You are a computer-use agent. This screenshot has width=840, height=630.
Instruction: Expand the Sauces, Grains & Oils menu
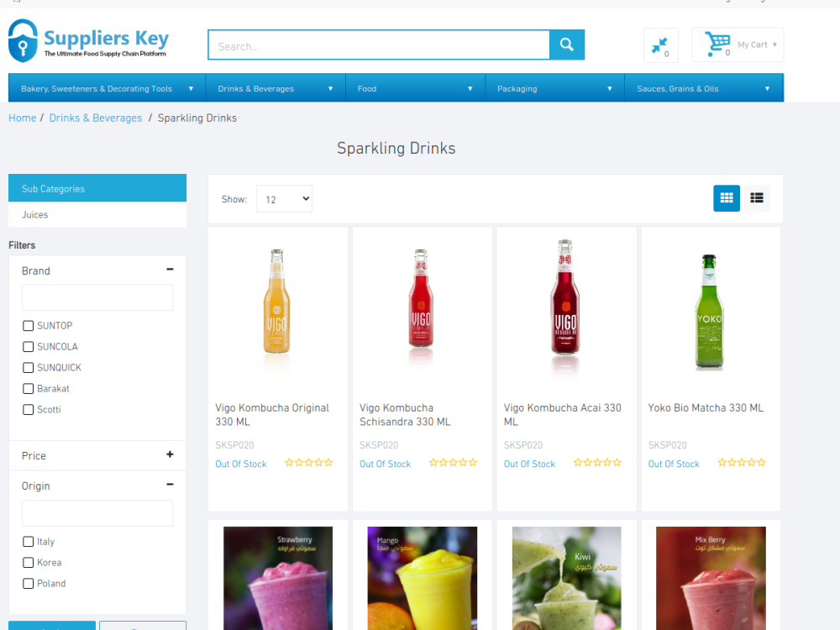click(x=704, y=88)
